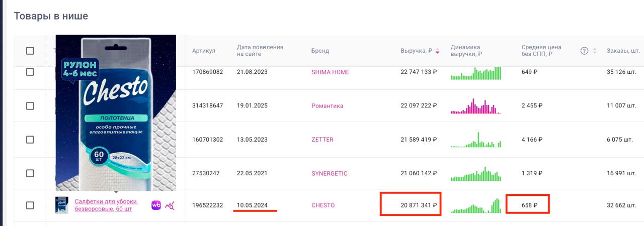This screenshot has height=226, width=644.
Task: Check the CHESTO row checkbox
Action: click(30, 205)
